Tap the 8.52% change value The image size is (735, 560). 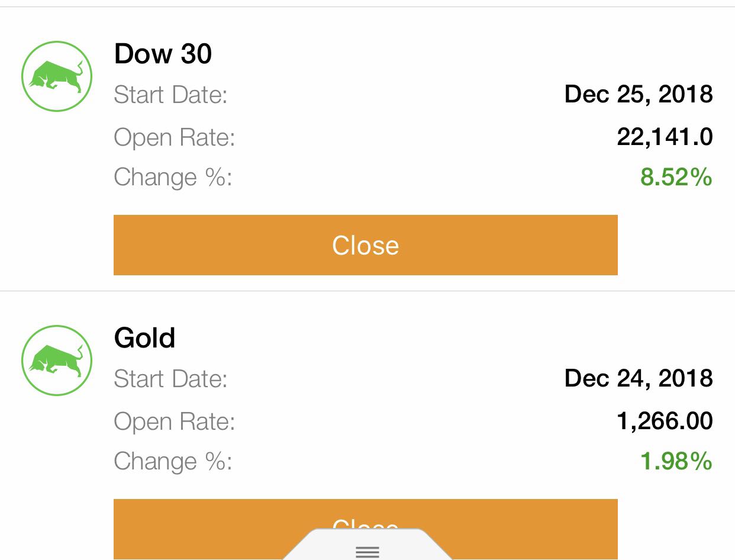point(676,177)
